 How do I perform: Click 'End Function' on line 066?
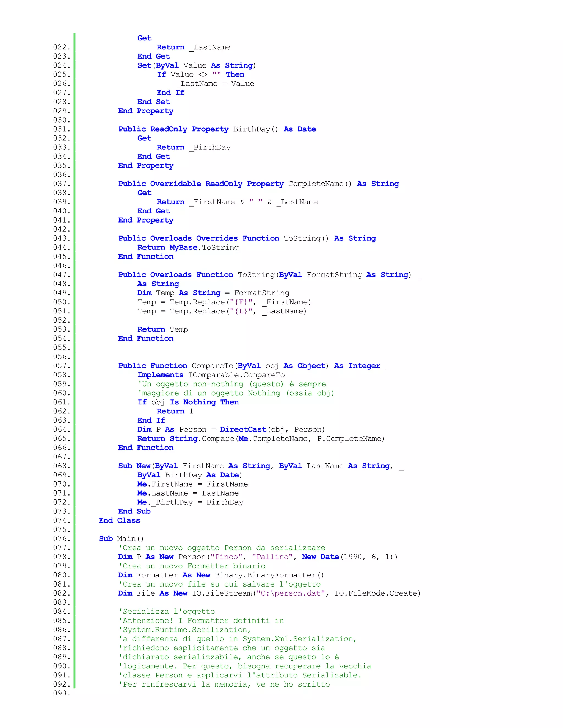146,448
